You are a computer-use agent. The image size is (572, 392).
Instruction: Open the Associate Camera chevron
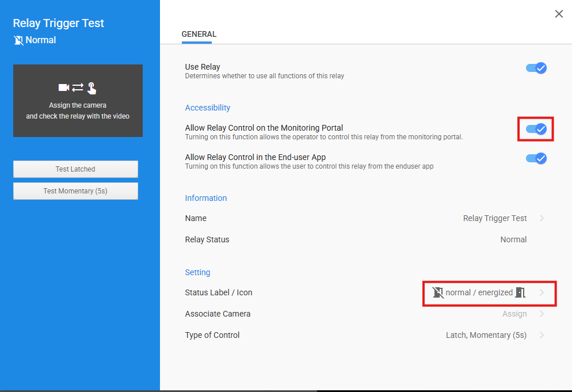(x=542, y=314)
